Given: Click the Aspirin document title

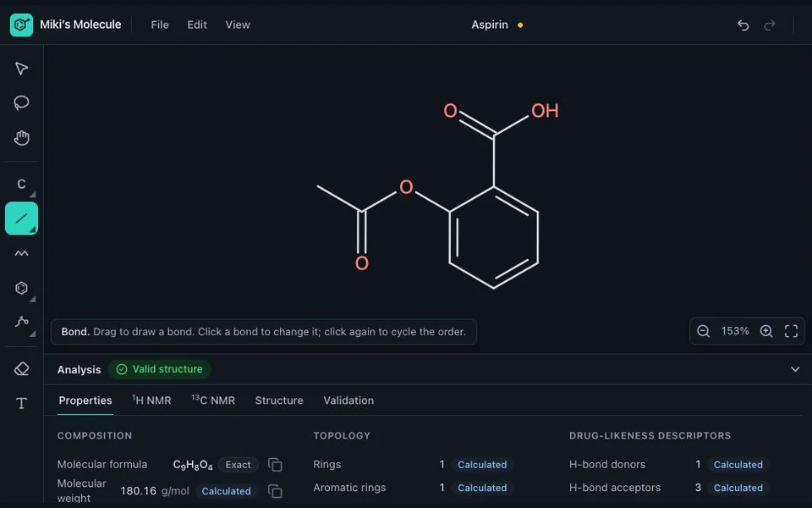Looking at the screenshot, I should click(x=490, y=25).
